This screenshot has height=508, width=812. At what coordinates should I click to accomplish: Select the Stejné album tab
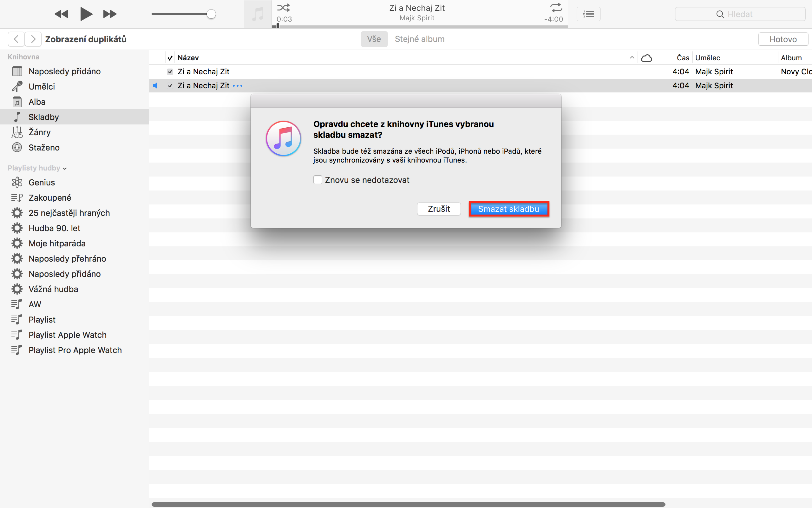419,39
